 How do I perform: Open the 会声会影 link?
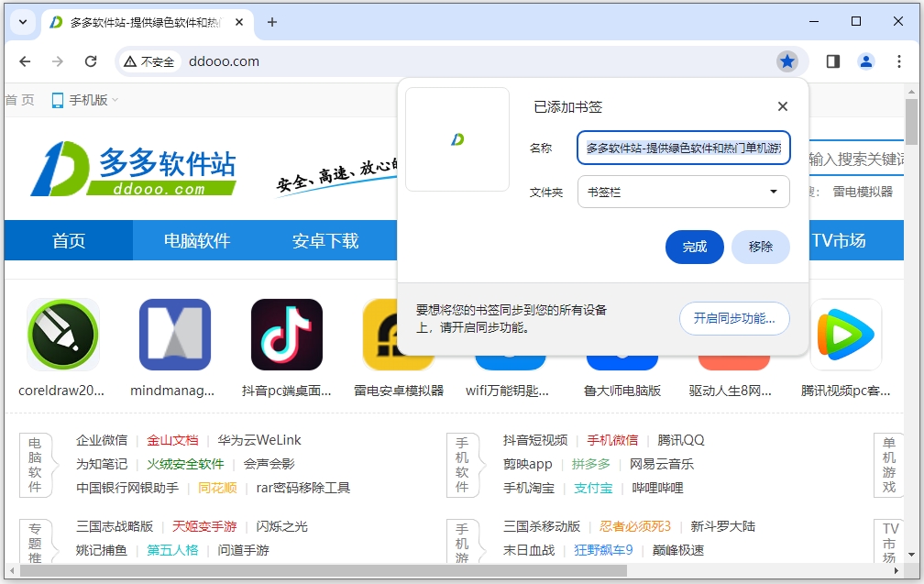269,465
